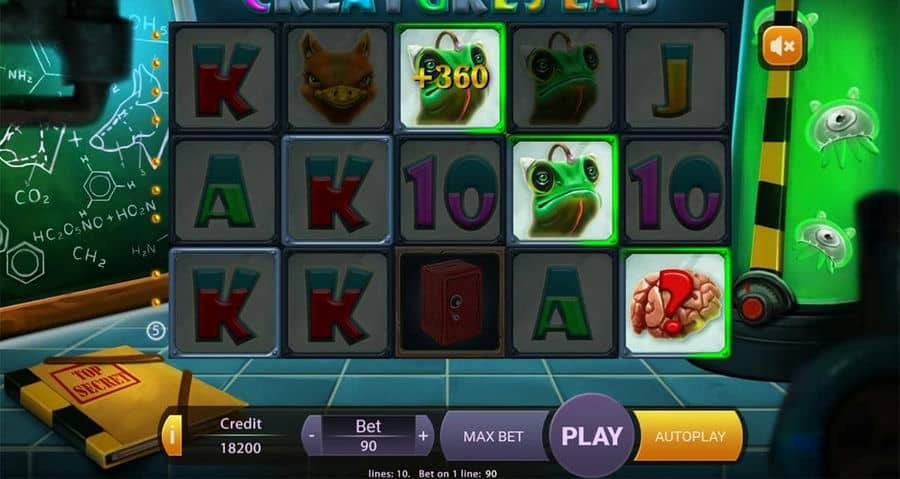Click the rightmost purple 10 symbol
Image resolution: width=900 pixels, height=479 pixels.
coord(676,190)
